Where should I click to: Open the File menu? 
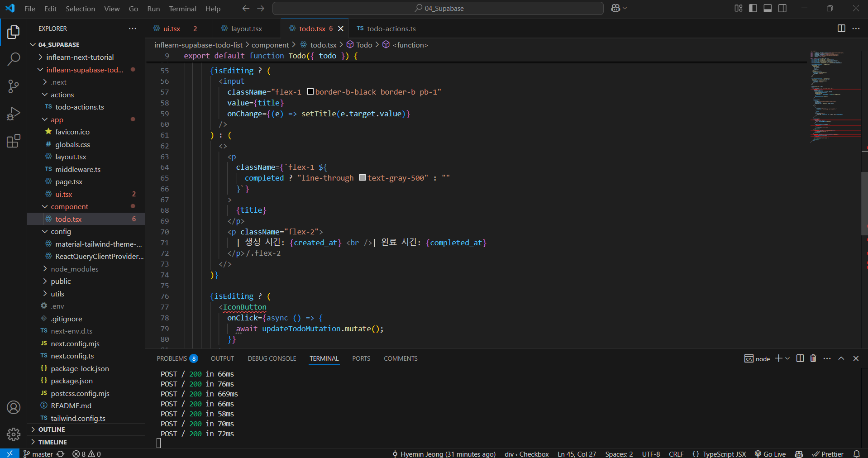(x=29, y=9)
